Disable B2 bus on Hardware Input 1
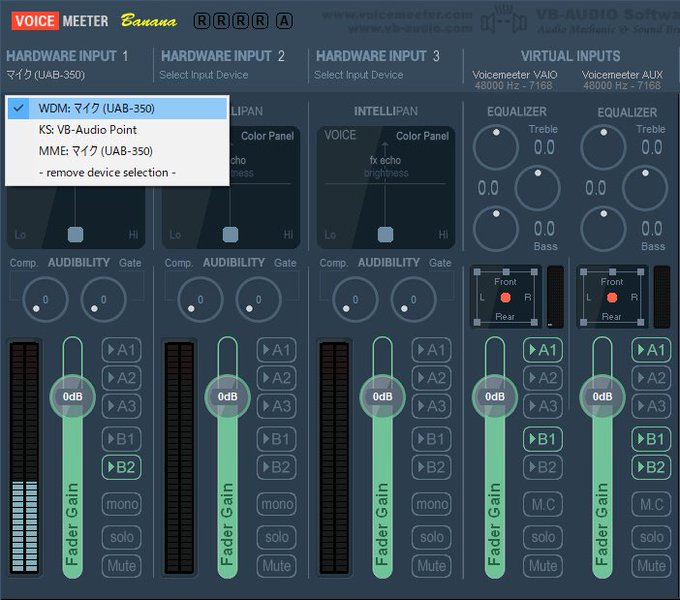Image resolution: width=680 pixels, height=600 pixels. click(121, 467)
